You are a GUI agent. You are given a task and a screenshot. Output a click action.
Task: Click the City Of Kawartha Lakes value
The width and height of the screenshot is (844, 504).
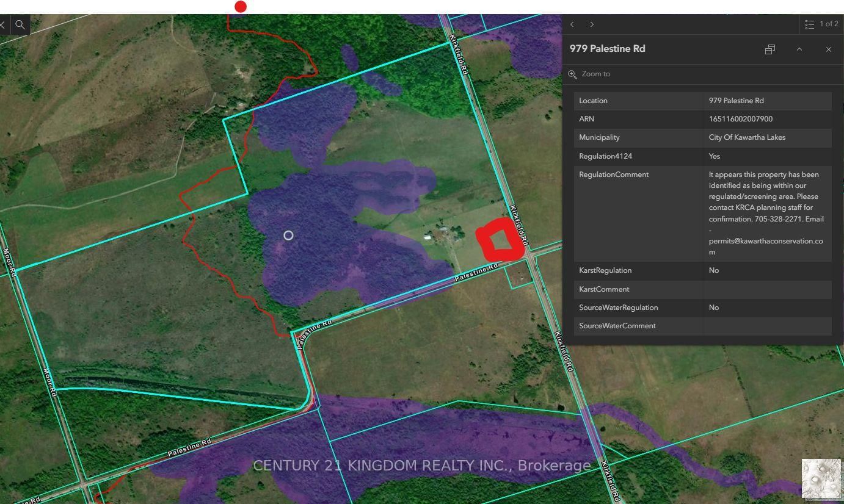[x=747, y=137]
